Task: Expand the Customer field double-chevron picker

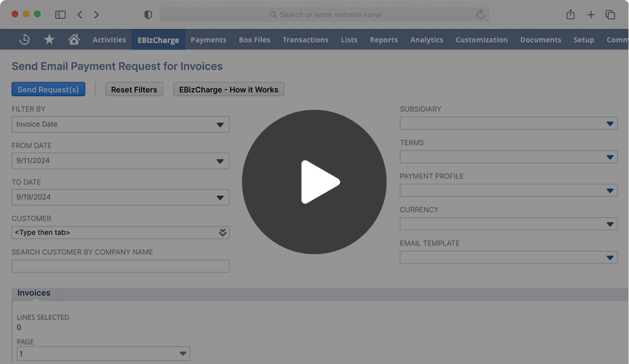Action: click(222, 232)
